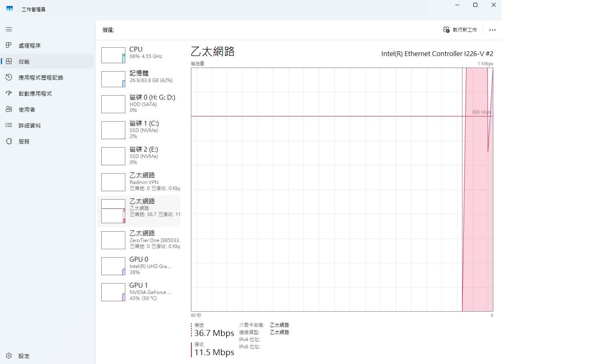Click the 執行新工作 button
The image size is (615, 364).
(x=460, y=30)
